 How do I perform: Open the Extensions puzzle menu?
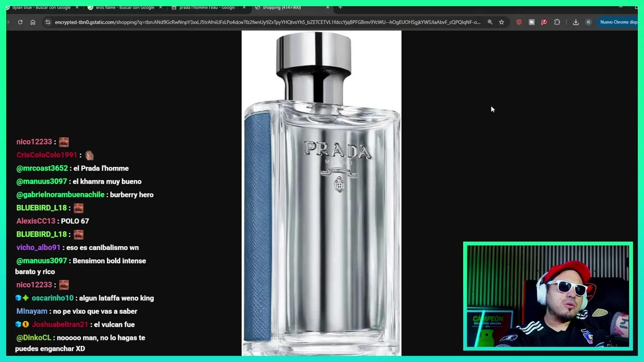(x=557, y=22)
